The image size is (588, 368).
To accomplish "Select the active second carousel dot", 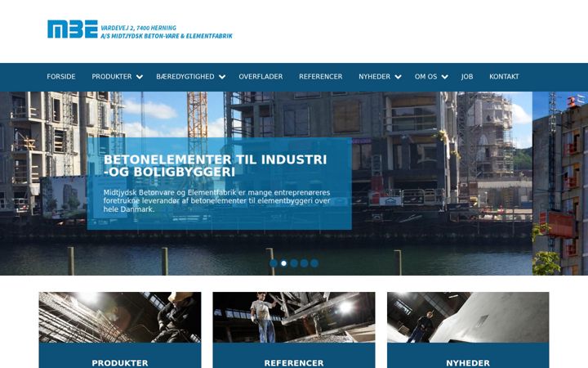I will [x=284, y=263].
